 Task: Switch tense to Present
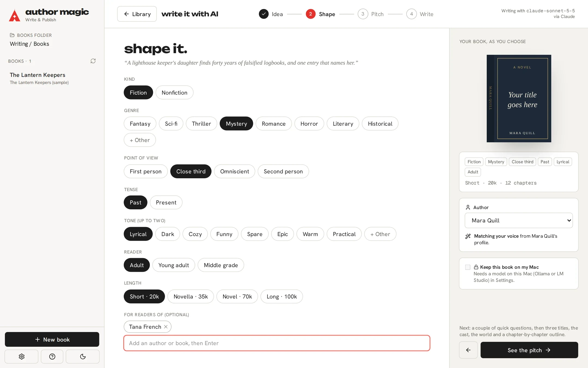tap(166, 203)
